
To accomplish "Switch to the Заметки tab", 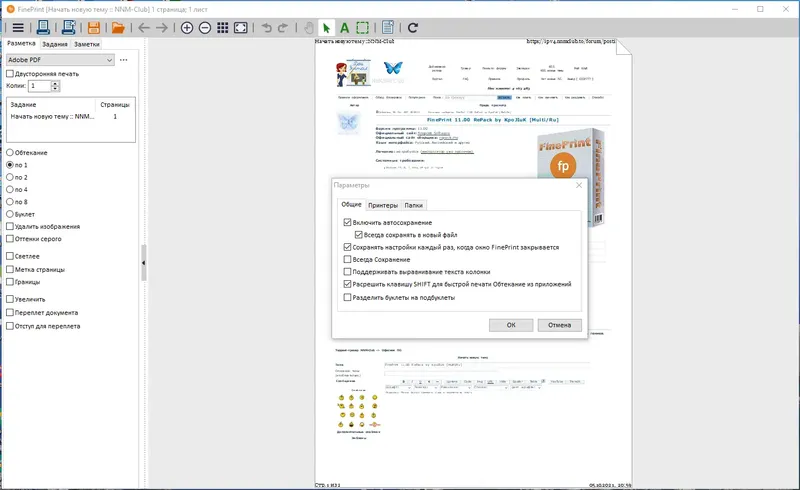I will pos(87,44).
